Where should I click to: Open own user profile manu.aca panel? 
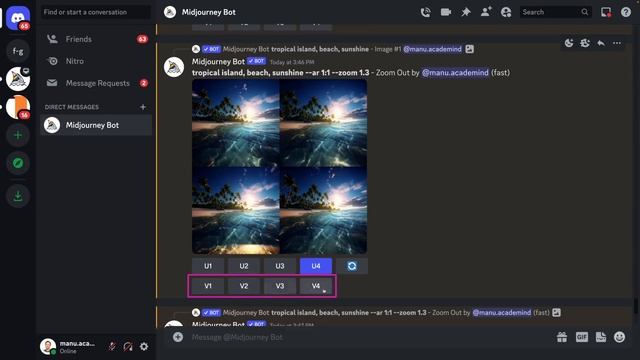(69, 347)
